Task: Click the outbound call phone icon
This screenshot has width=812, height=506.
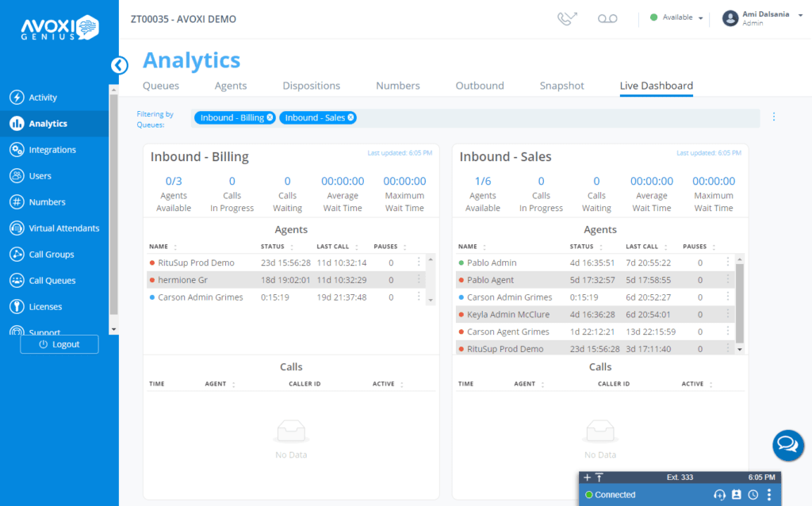Action: pyautogui.click(x=567, y=17)
